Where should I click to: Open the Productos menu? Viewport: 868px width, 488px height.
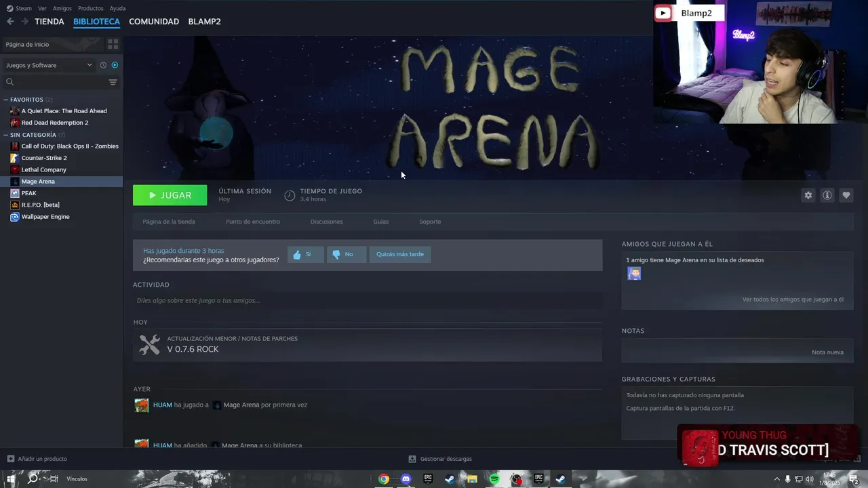(91, 8)
